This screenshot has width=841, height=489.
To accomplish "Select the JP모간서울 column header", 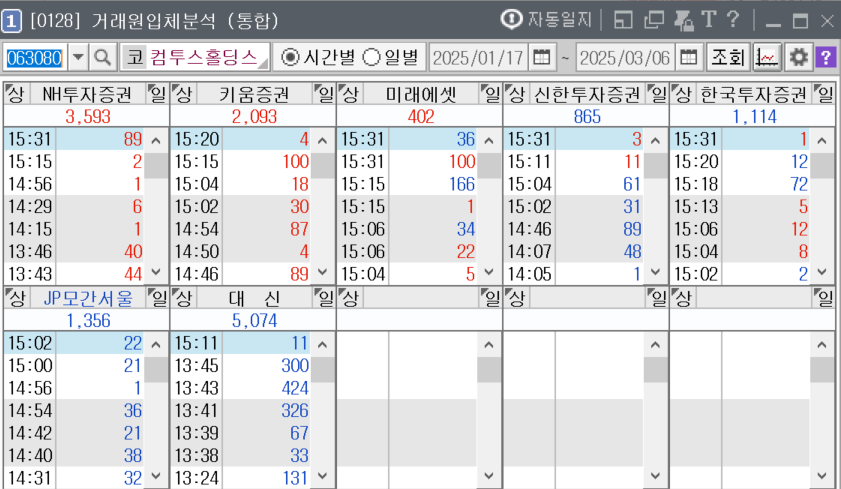I will (87, 297).
